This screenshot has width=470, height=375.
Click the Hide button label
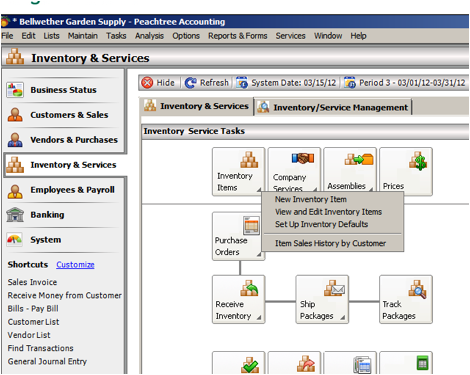[166, 83]
